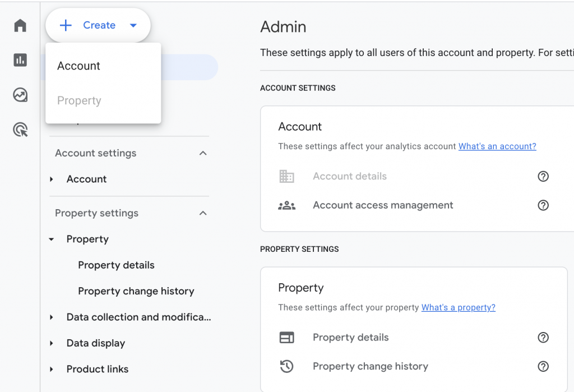This screenshot has height=392, width=574.
Task: Click the Admin page title
Action: click(283, 27)
